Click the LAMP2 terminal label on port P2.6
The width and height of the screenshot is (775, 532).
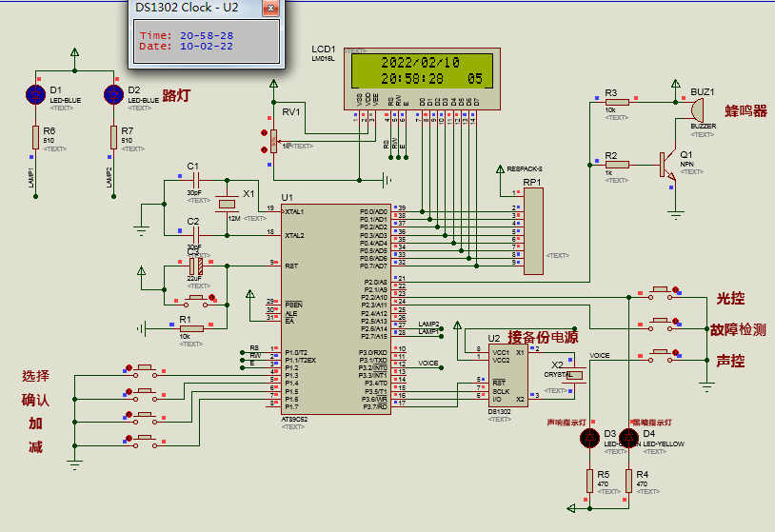428,324
